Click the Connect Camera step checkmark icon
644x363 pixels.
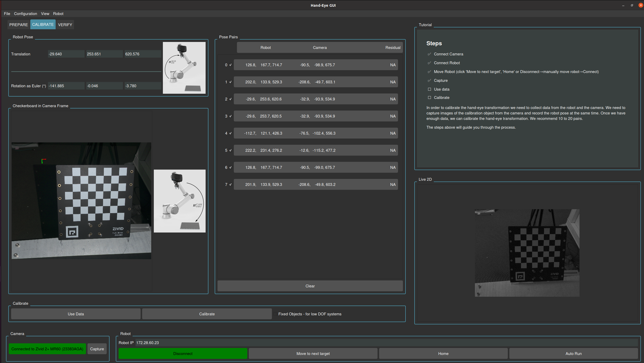pyautogui.click(x=429, y=54)
